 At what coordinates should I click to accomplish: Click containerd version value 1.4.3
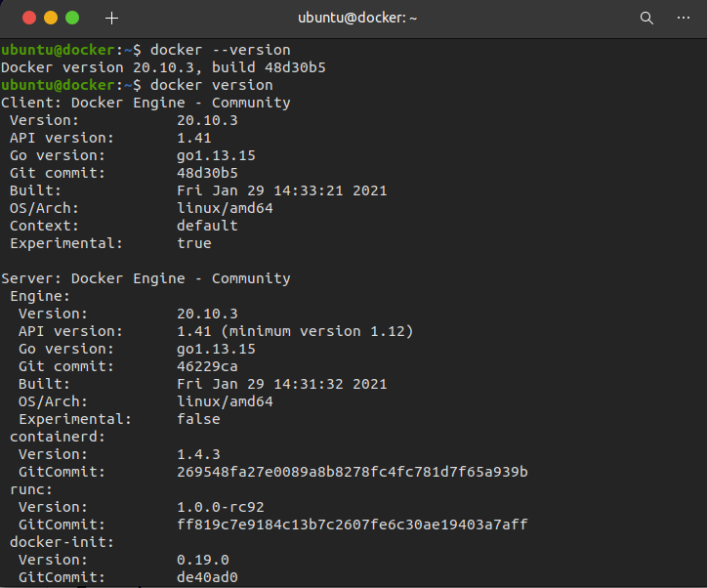click(x=198, y=454)
